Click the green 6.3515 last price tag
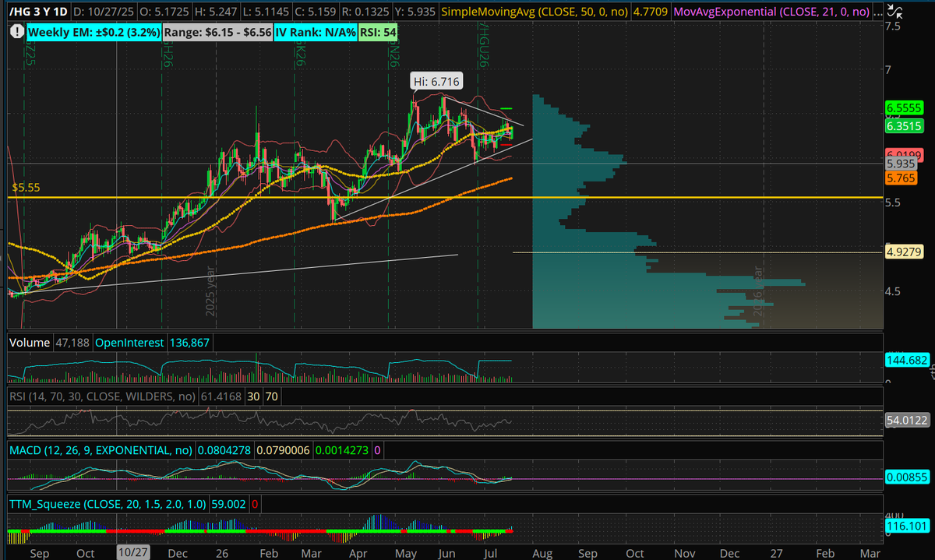Screen dimensions: 935x560 pyautogui.click(x=904, y=125)
